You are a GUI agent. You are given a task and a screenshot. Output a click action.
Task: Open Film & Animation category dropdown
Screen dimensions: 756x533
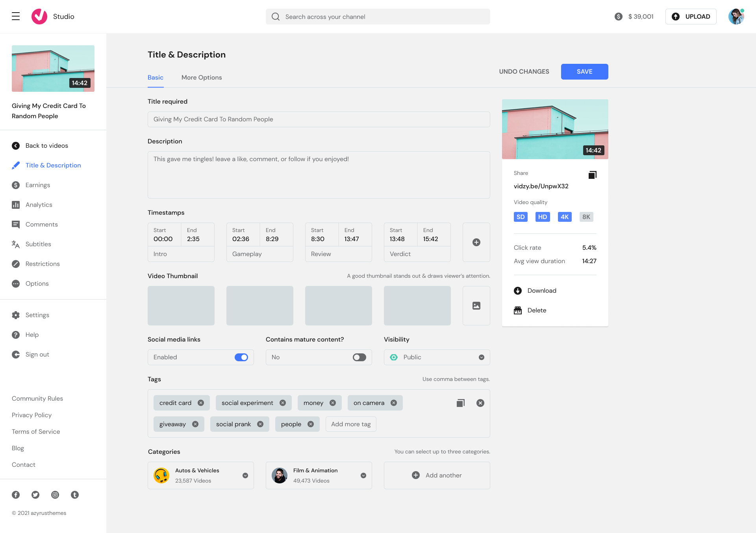point(363,475)
